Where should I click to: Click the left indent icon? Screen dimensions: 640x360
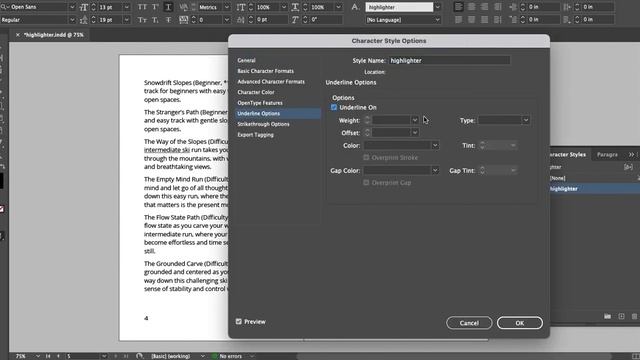tap(513, 7)
